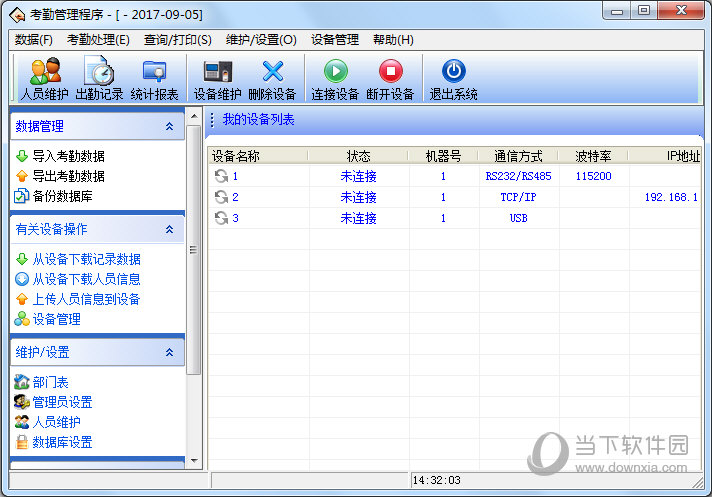Click sidebar scrollbar up arrow
The width and height of the screenshot is (712, 497).
[x=194, y=116]
